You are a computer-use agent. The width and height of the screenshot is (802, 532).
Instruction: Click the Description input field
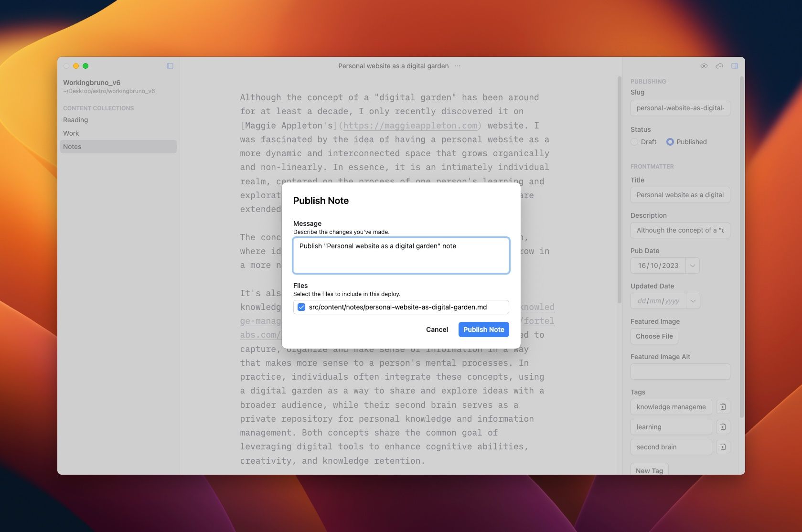click(680, 230)
